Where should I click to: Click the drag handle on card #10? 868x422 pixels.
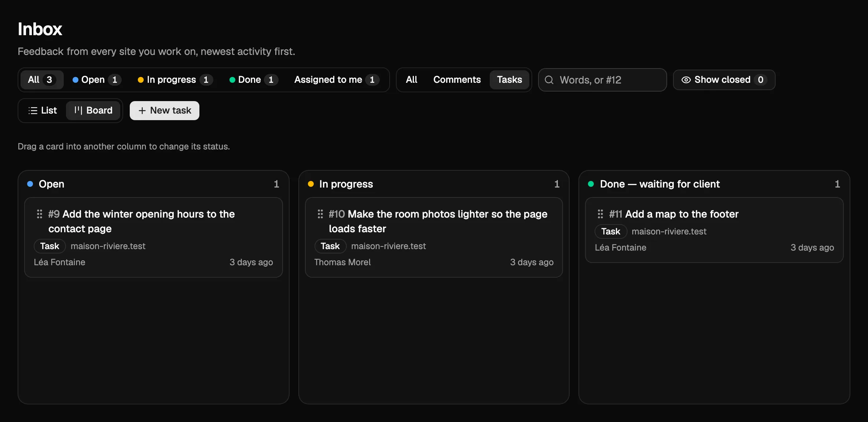click(320, 214)
